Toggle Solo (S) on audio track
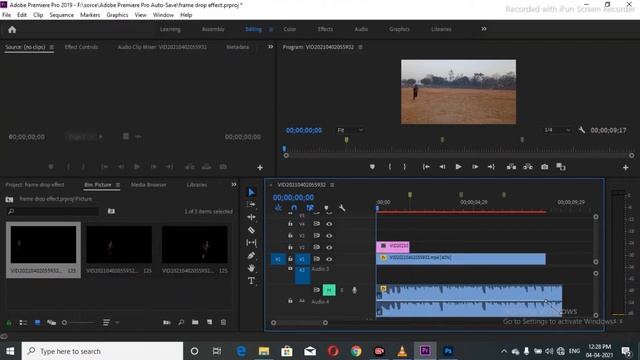This screenshot has height=360, width=640. pyautogui.click(x=342, y=290)
